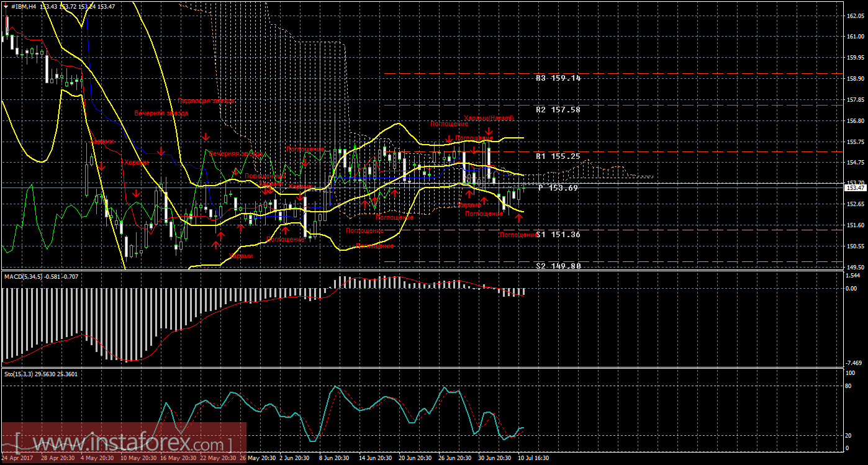Click the 157.85 price axis value
The height and width of the screenshot is (465, 868).
pyautogui.click(x=856, y=99)
